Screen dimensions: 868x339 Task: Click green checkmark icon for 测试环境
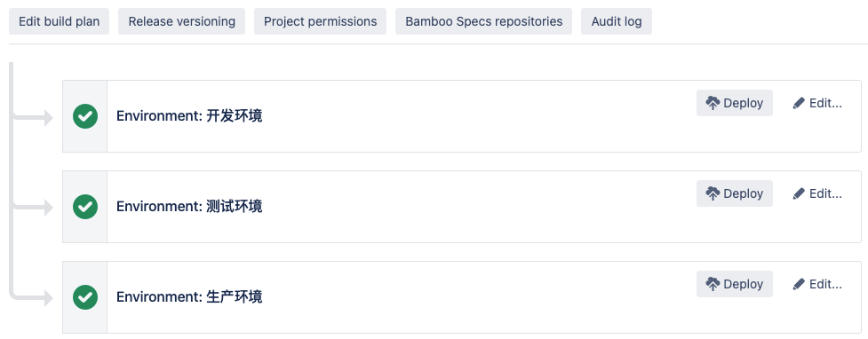click(85, 207)
